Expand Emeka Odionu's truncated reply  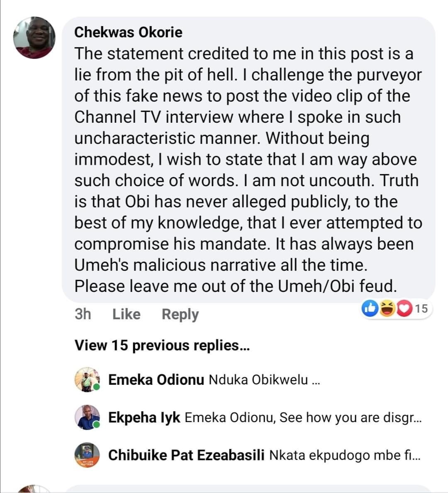pos(316,380)
